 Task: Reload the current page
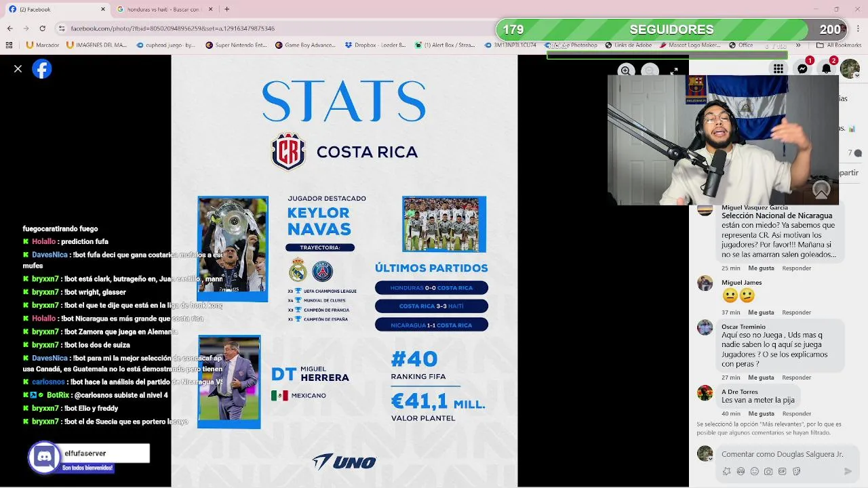click(42, 28)
